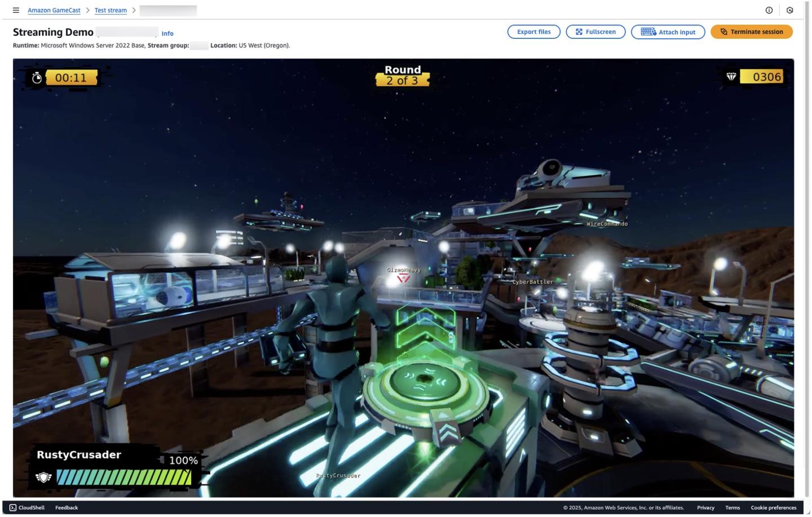Open the navigation sidebar hamburger menu
The width and height of the screenshot is (812, 517).
[15, 10]
